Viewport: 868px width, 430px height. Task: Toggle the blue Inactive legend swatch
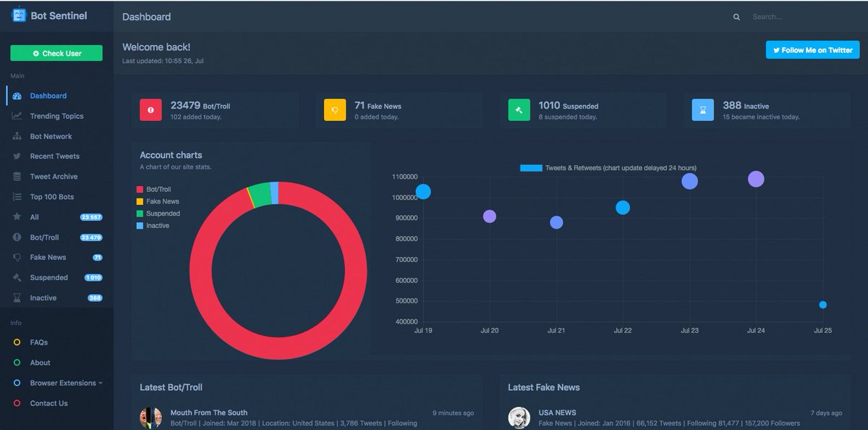(x=140, y=226)
